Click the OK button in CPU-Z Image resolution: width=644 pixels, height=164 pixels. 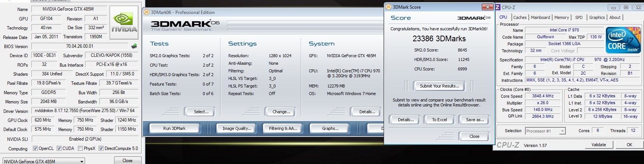tap(629, 145)
